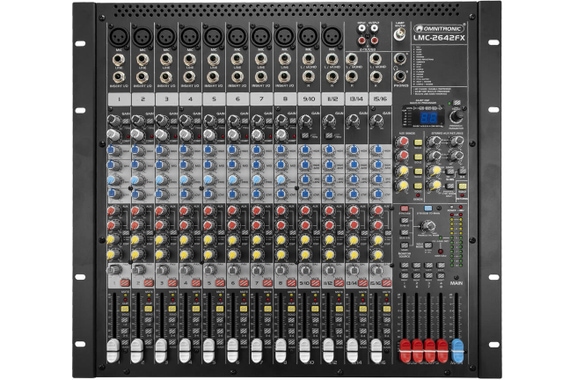Click channel 11/12 L/MONO line input jack
This screenshot has height=380, width=576.
tap(332, 59)
